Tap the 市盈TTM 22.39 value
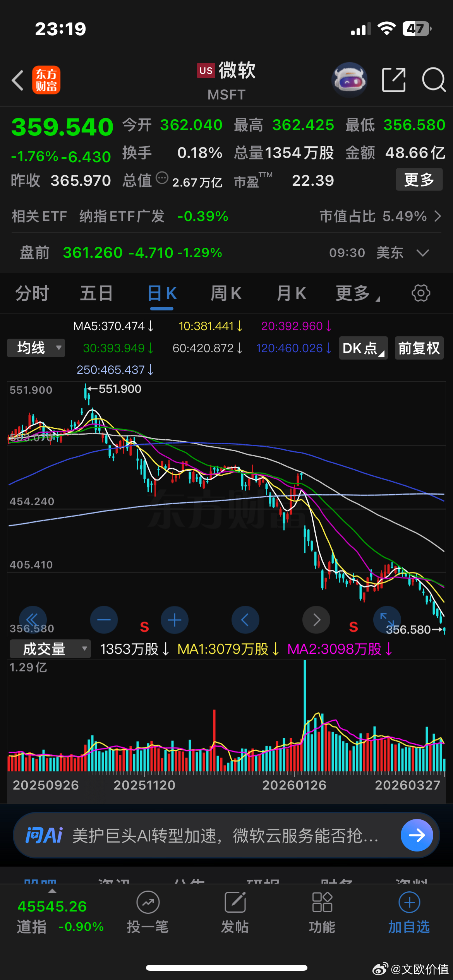 point(313,180)
